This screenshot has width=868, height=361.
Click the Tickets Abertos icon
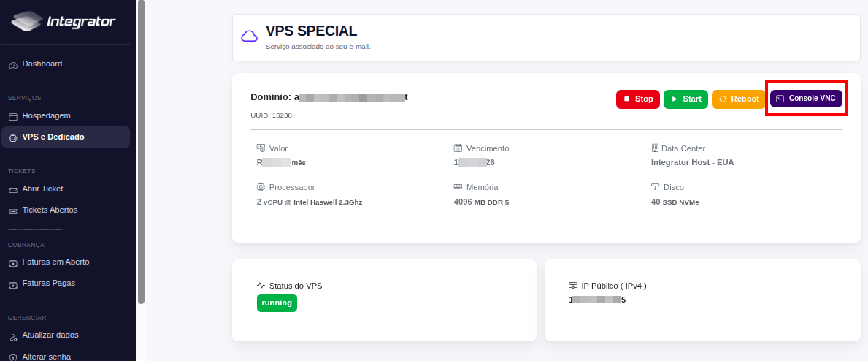point(13,210)
